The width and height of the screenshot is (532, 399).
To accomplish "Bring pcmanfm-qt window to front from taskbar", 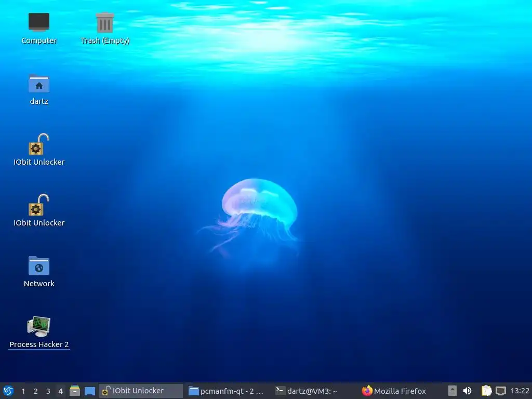I will click(x=227, y=391).
